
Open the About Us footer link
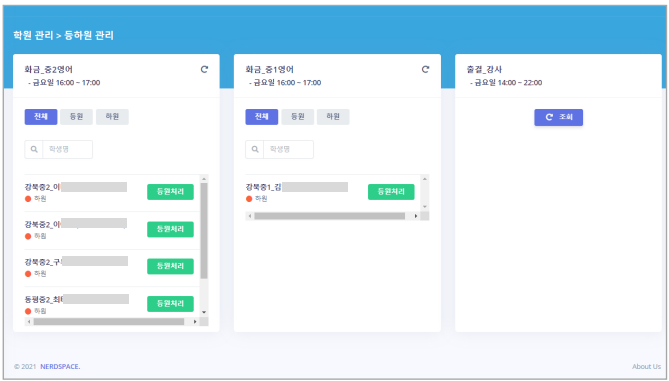[646, 366]
